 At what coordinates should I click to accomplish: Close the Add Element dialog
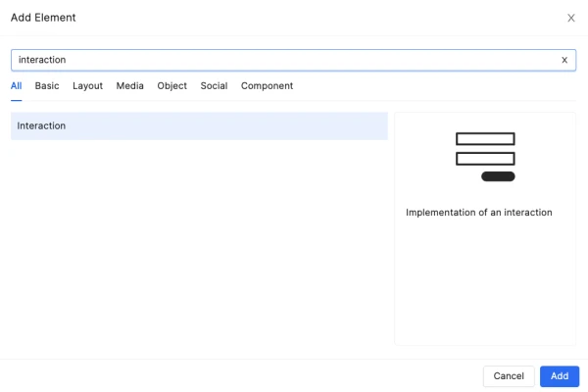point(571,18)
